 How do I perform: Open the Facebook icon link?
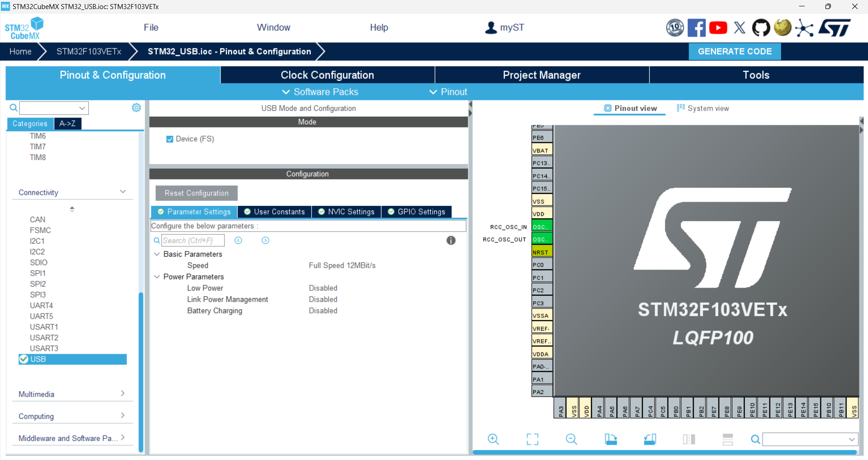pyautogui.click(x=696, y=28)
